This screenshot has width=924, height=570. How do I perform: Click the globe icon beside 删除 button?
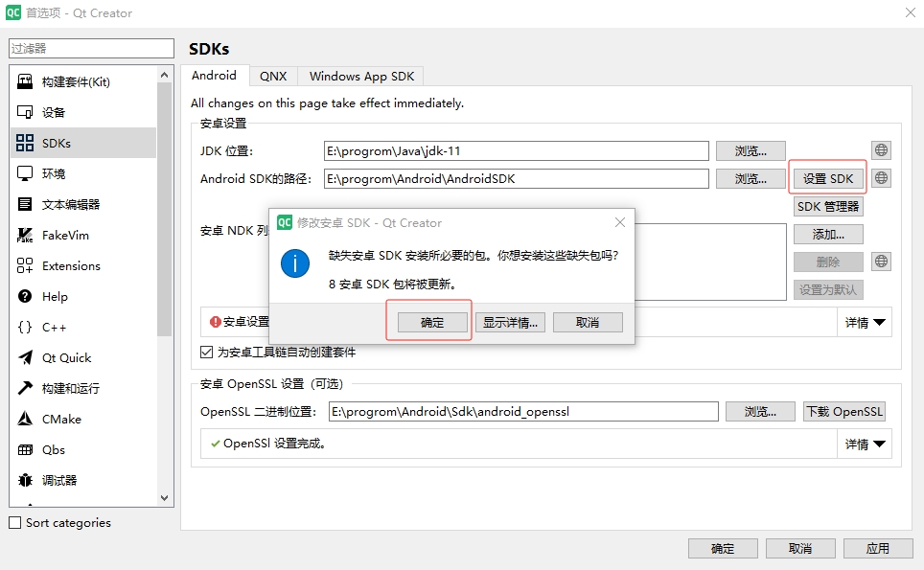881,262
